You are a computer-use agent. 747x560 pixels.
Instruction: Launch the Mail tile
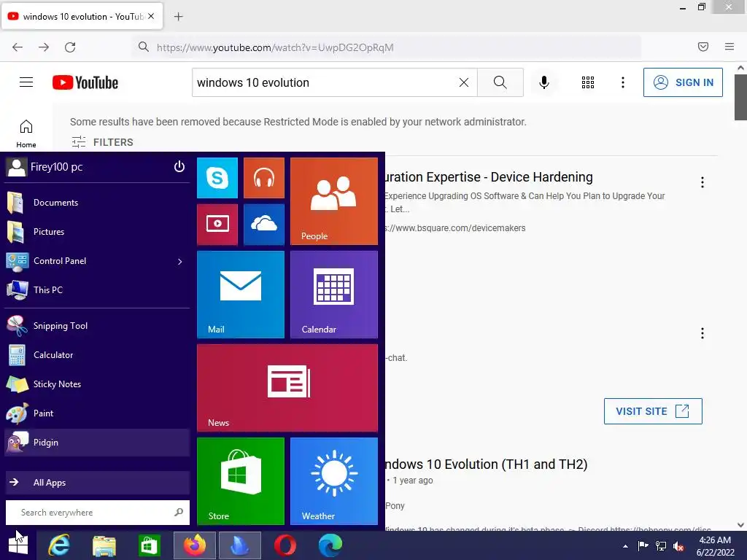click(241, 295)
